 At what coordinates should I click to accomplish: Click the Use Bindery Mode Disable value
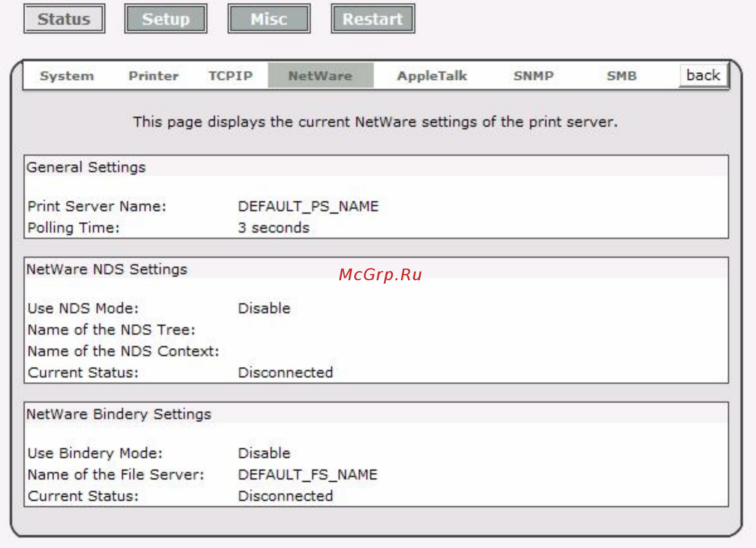264,453
